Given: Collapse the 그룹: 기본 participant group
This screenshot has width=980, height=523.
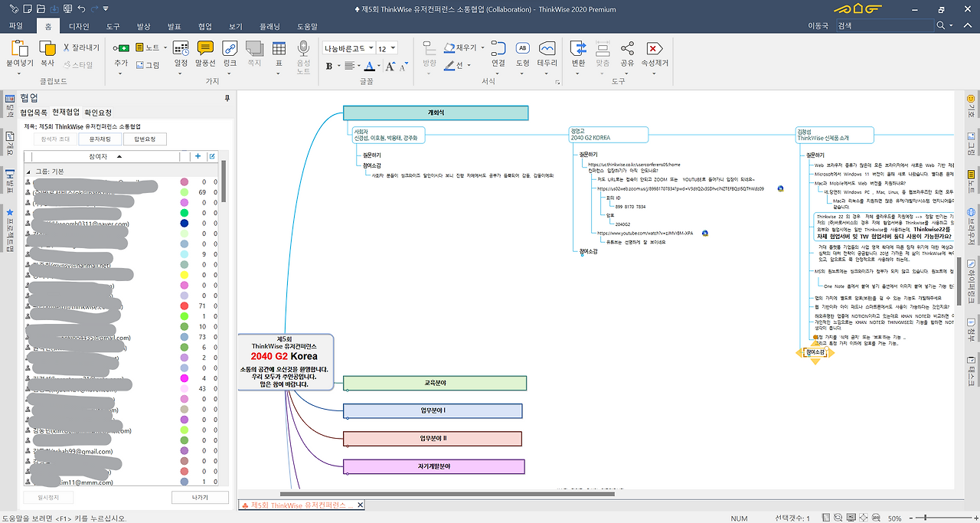Looking at the screenshot, I should (28, 172).
